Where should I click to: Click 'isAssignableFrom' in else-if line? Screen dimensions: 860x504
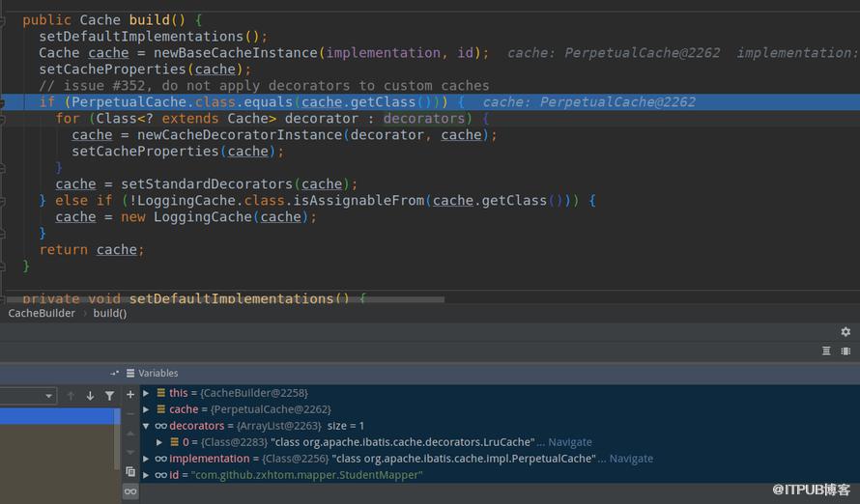point(358,201)
